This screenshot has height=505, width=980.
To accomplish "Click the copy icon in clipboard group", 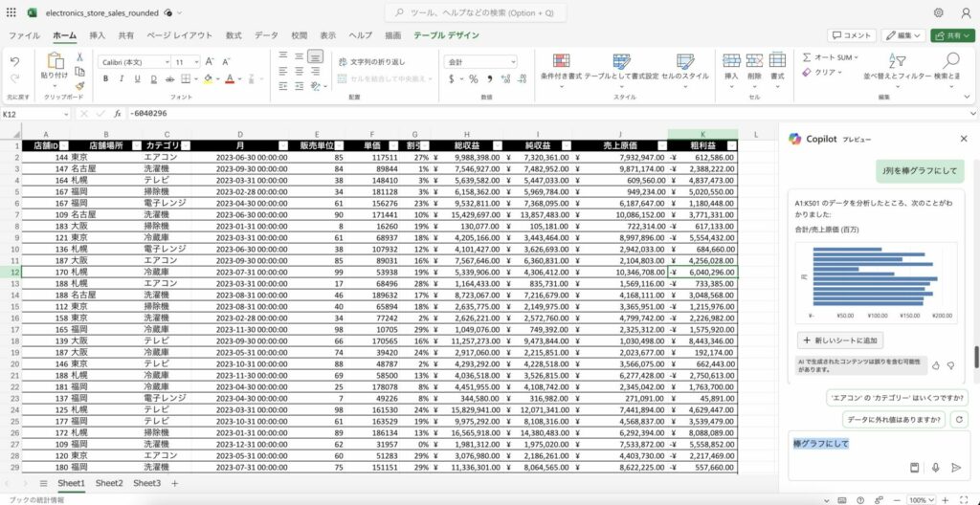I will point(80,72).
